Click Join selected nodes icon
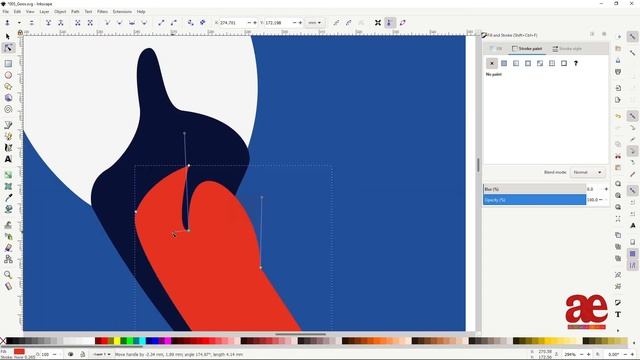 (48, 23)
